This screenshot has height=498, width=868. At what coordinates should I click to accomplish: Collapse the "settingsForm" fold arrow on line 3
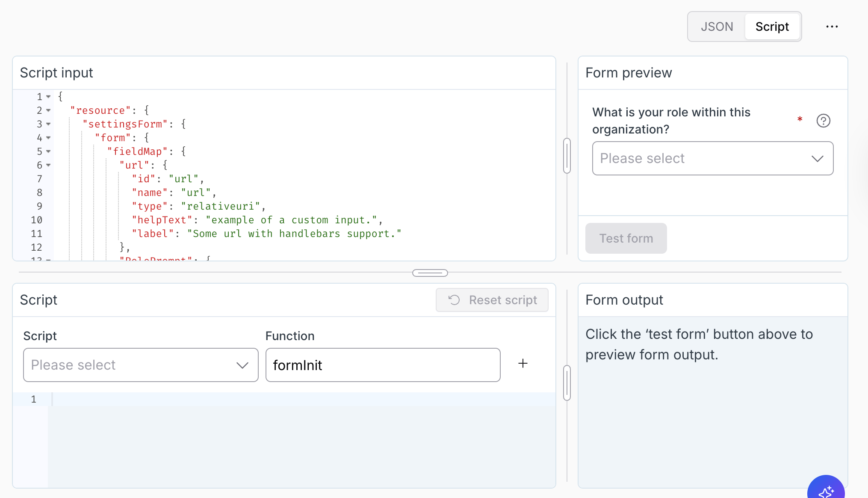tap(48, 124)
